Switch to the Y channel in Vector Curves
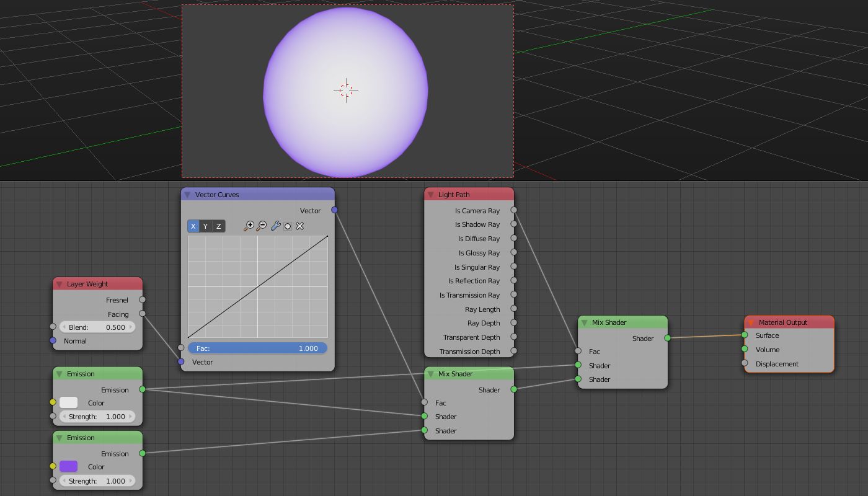The width and height of the screenshot is (868, 496). pyautogui.click(x=205, y=226)
